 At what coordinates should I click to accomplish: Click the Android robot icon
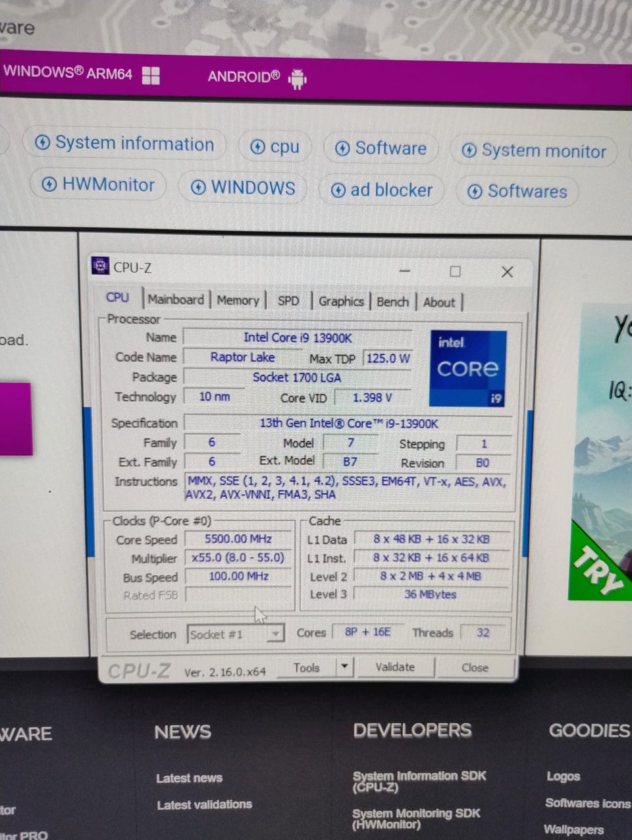[298, 79]
